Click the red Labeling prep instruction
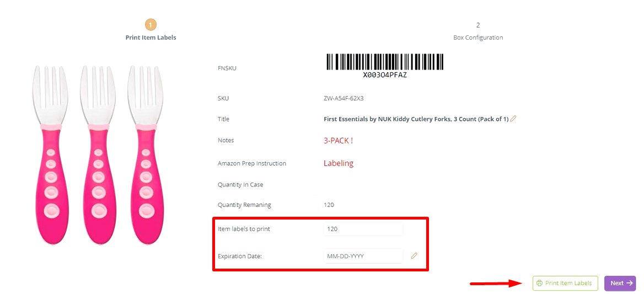The image size is (644, 294). click(x=339, y=163)
